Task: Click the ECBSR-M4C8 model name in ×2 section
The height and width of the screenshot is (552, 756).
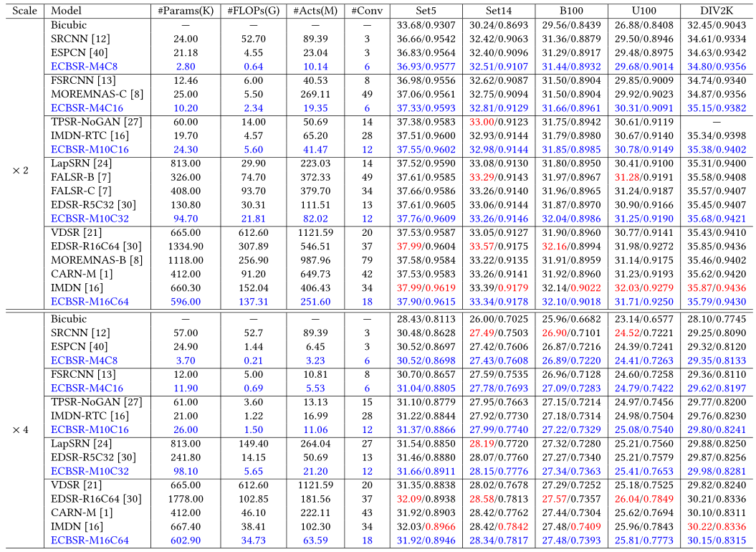Action: pyautogui.click(x=85, y=67)
